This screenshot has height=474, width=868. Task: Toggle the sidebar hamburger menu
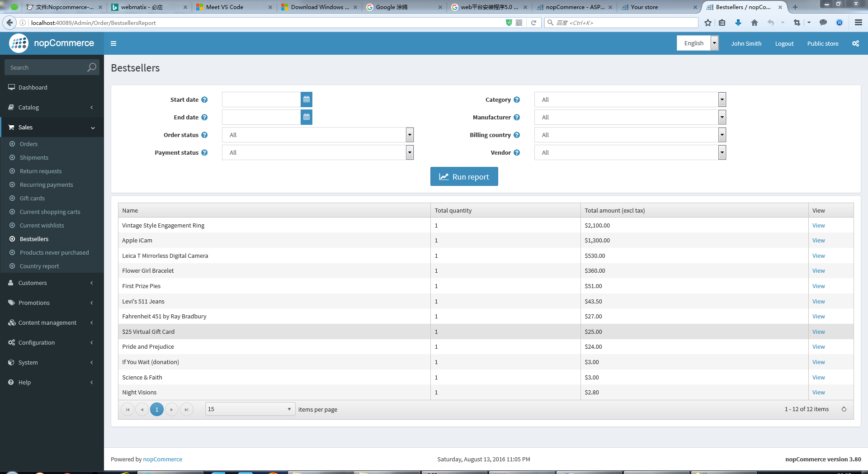pos(113,43)
